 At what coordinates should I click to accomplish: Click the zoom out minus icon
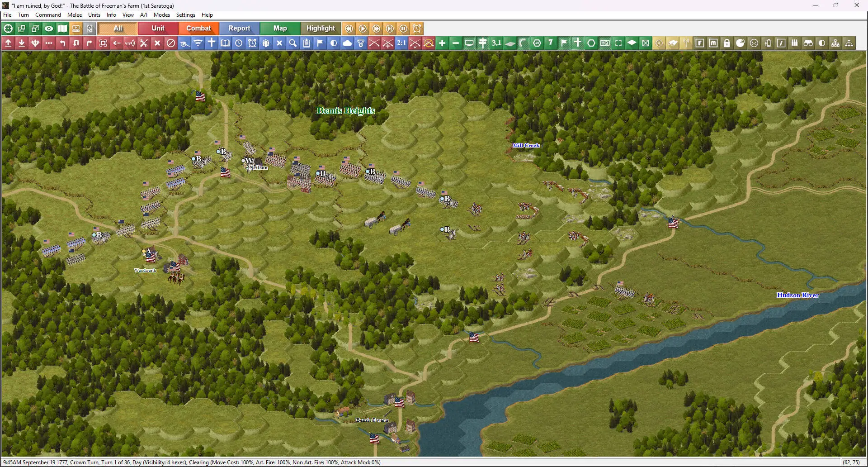[x=456, y=43]
